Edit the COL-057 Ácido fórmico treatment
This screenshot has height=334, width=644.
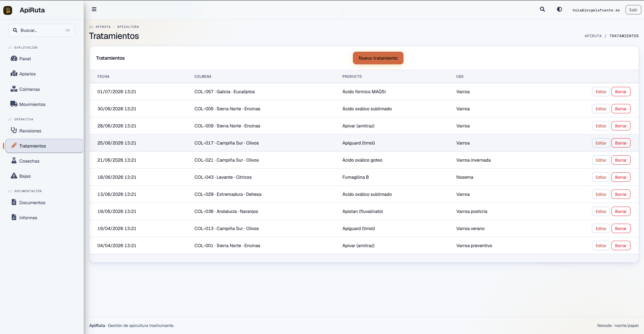601,92
